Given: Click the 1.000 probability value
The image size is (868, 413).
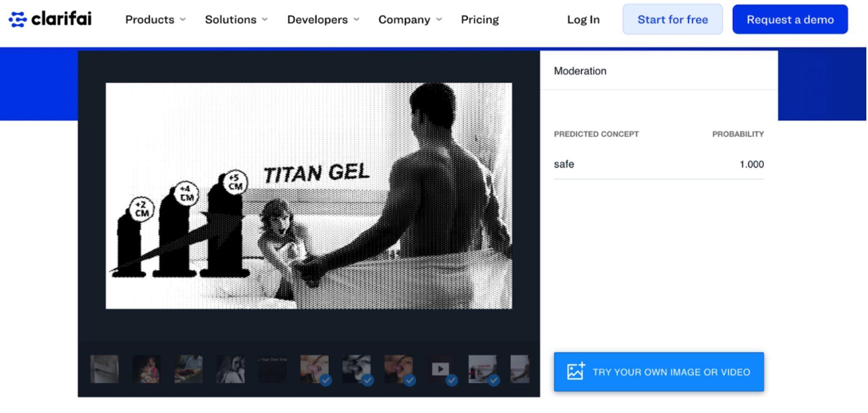Looking at the screenshot, I should pyautogui.click(x=751, y=164).
